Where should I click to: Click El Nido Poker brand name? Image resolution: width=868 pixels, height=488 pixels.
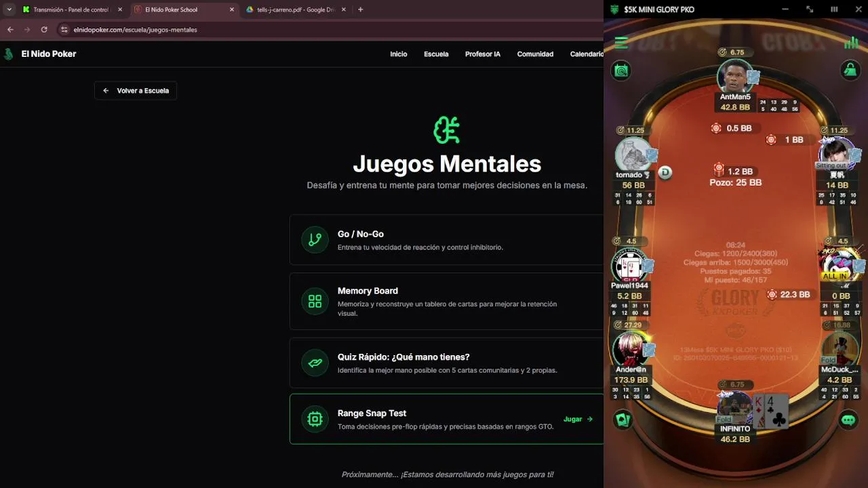click(x=49, y=54)
